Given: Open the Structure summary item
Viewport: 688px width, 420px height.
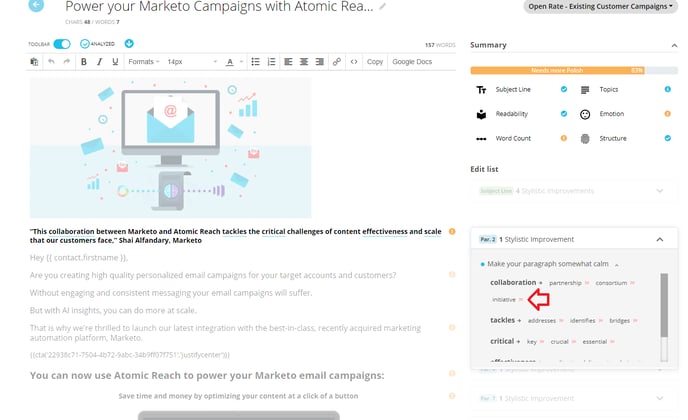Looking at the screenshot, I should click(613, 139).
